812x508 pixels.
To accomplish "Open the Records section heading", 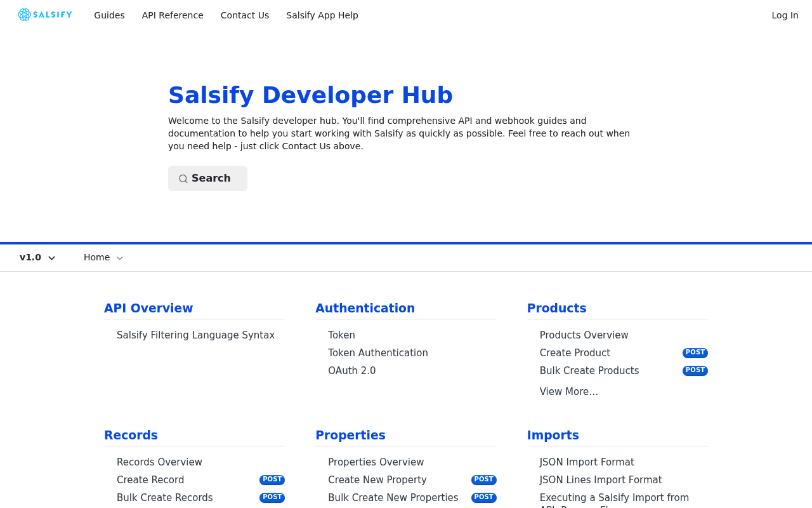I will pyautogui.click(x=131, y=436).
